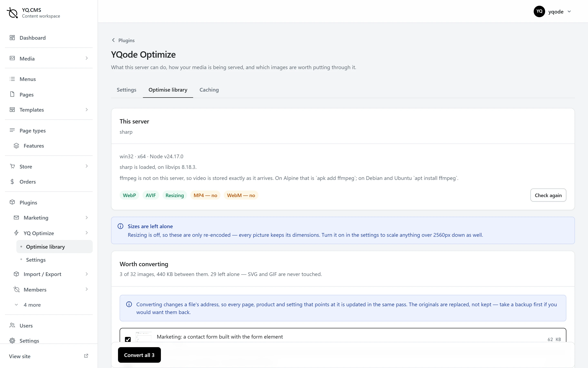
Task: Open Optimise library in the sidebar
Action: tap(55, 247)
